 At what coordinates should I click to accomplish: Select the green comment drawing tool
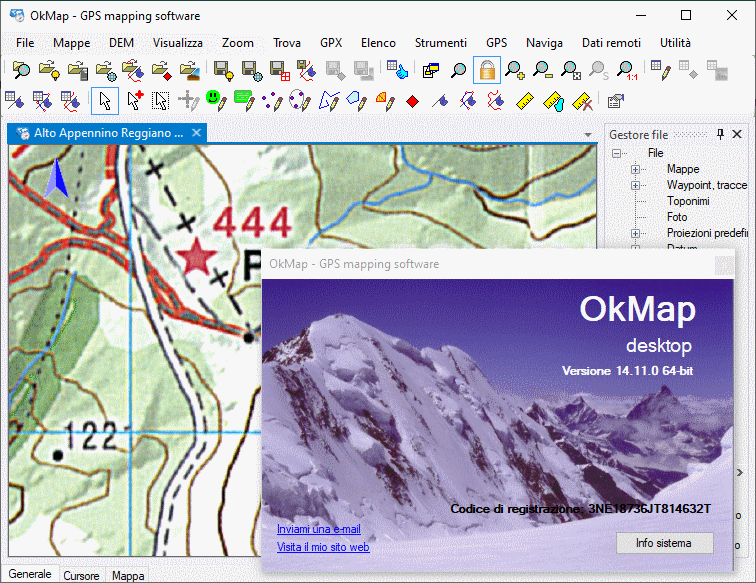[x=244, y=100]
